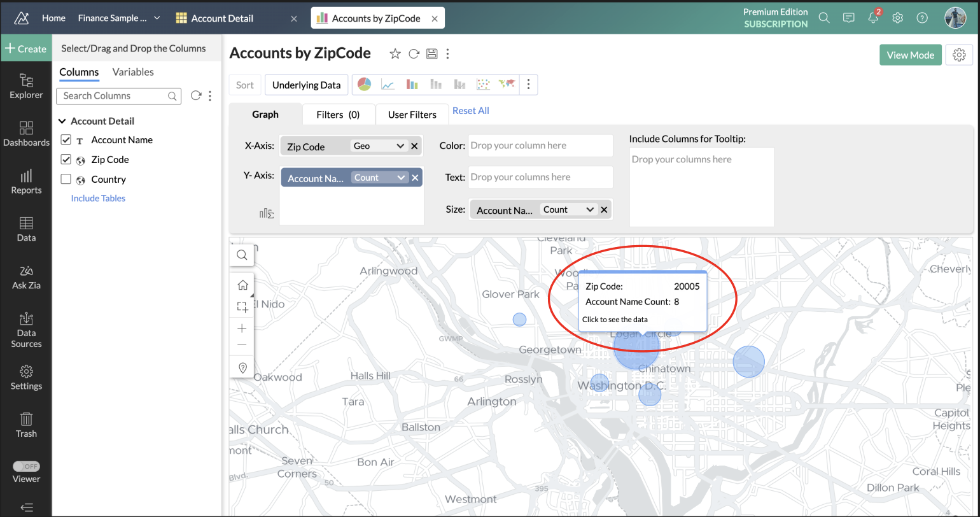Activate the map area selection tool
This screenshot has height=517, width=980.
click(242, 307)
